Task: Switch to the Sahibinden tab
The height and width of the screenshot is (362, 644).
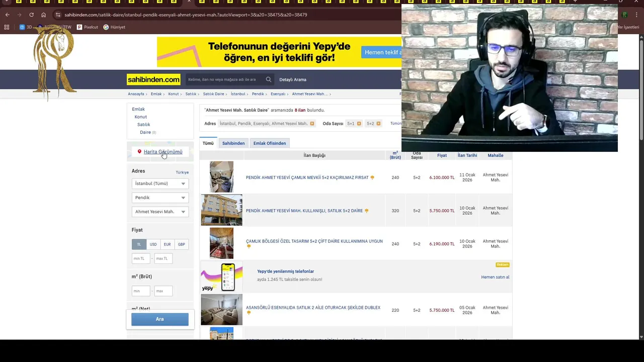Action: pyautogui.click(x=233, y=143)
